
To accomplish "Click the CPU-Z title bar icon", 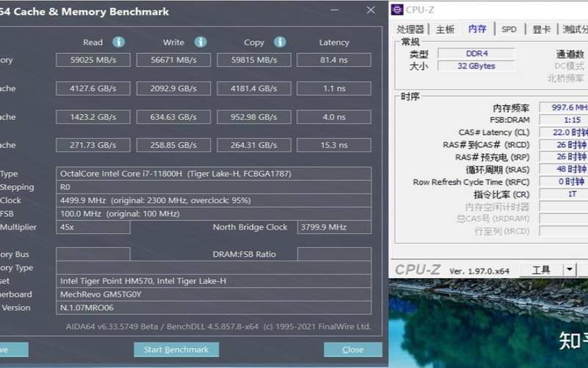I will [397, 10].
